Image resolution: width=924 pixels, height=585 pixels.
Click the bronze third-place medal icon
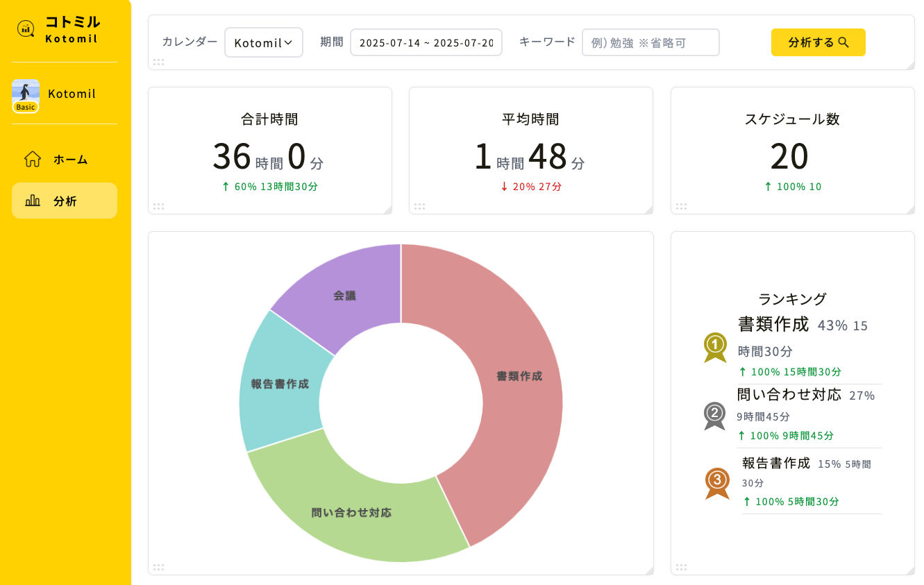[717, 483]
